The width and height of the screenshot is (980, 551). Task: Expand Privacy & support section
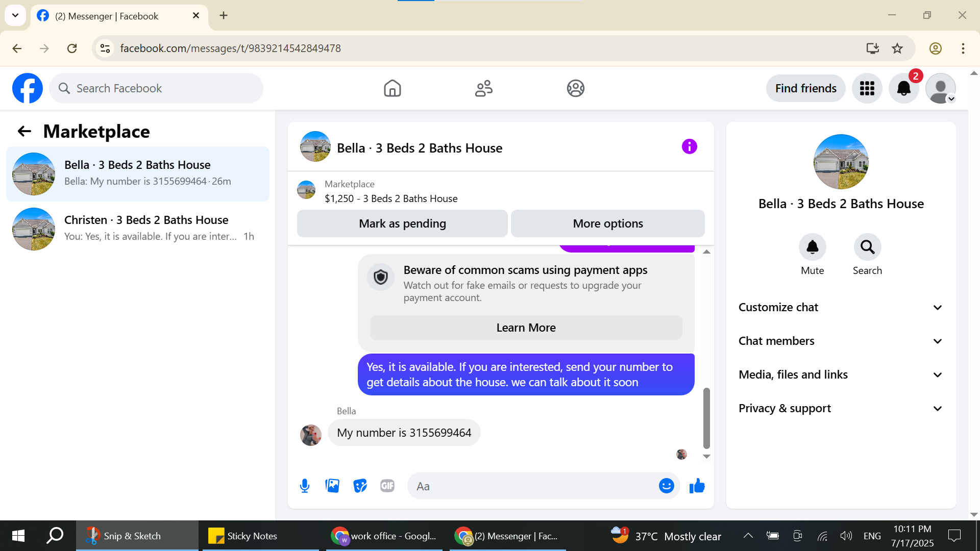[841, 408]
